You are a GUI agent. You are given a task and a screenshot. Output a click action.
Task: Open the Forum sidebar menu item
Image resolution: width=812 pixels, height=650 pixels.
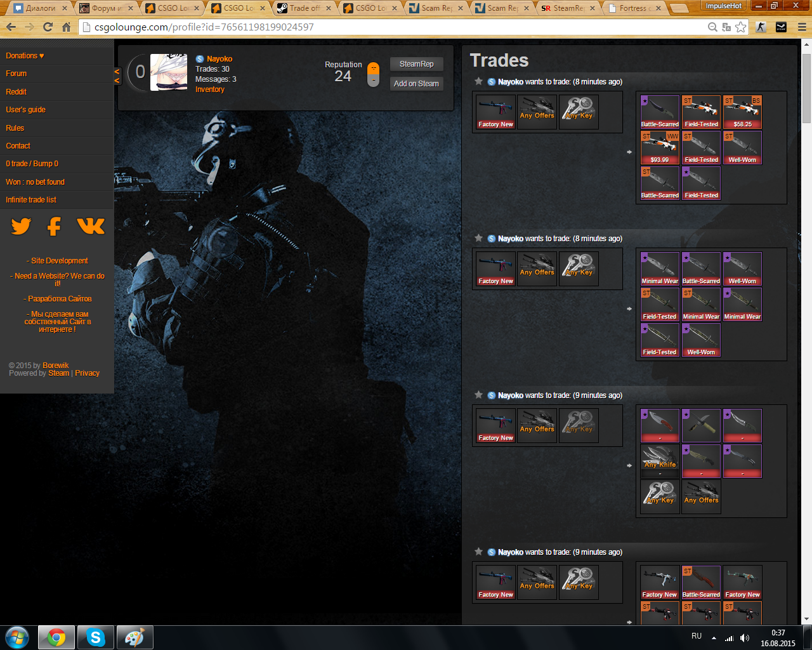[x=16, y=74]
